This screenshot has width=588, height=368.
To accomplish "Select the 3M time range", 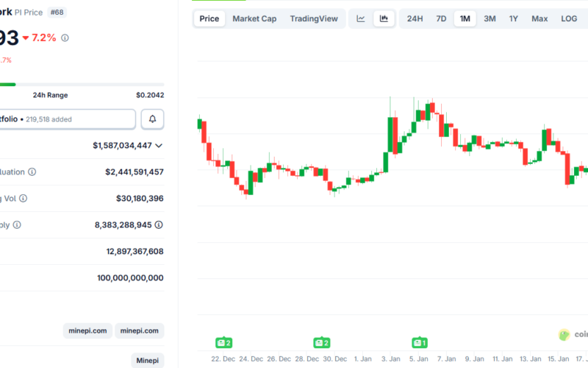I will coord(490,18).
